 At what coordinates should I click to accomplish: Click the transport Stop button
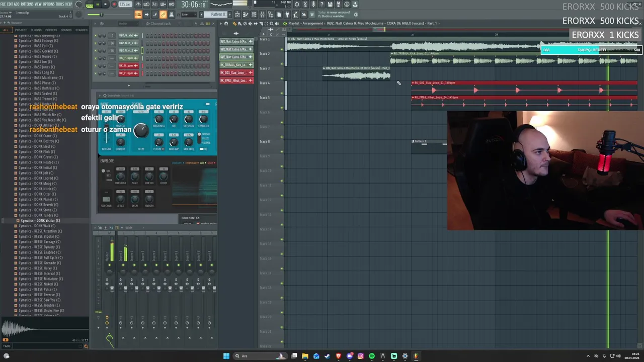tap(105, 5)
